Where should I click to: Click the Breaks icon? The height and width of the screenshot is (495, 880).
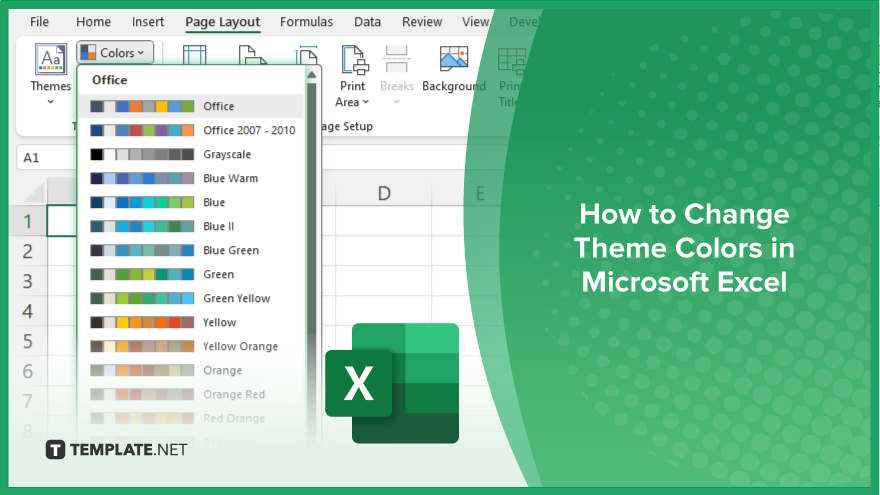pos(396,59)
